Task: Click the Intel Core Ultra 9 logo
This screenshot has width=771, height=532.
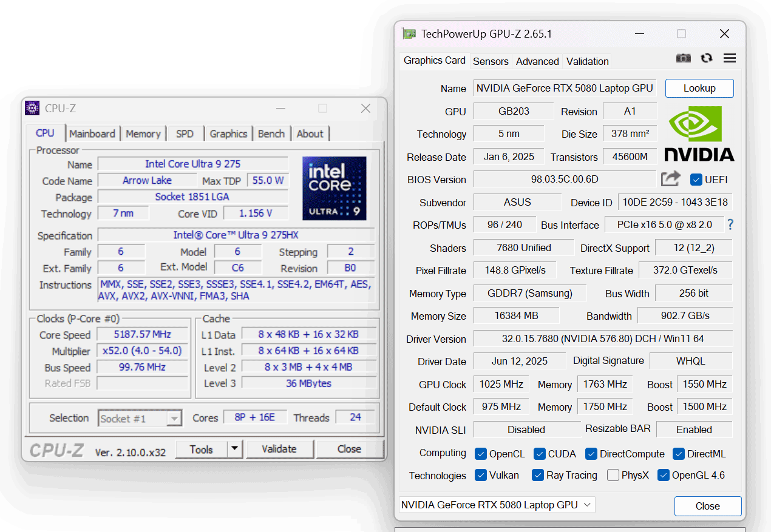Action: click(x=335, y=188)
